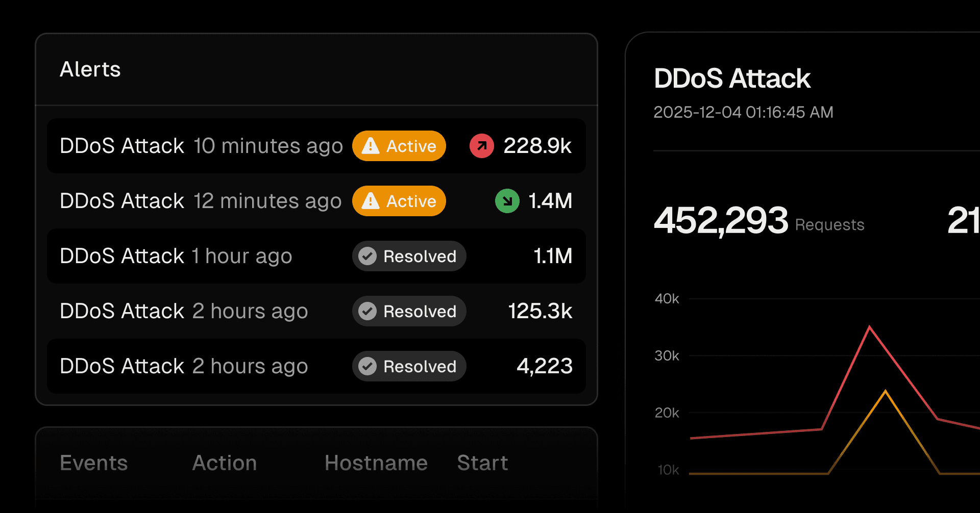Click checkmark icon in 125.3k alert row
The height and width of the screenshot is (513, 980).
point(367,311)
